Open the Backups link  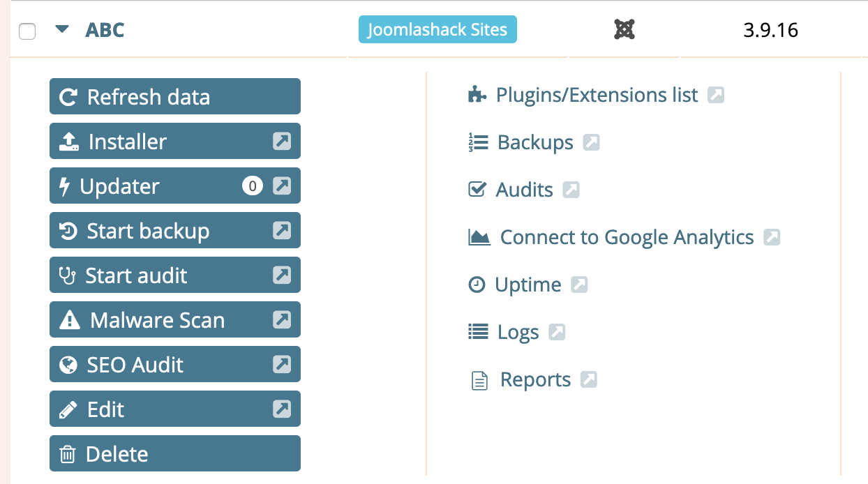click(x=535, y=142)
